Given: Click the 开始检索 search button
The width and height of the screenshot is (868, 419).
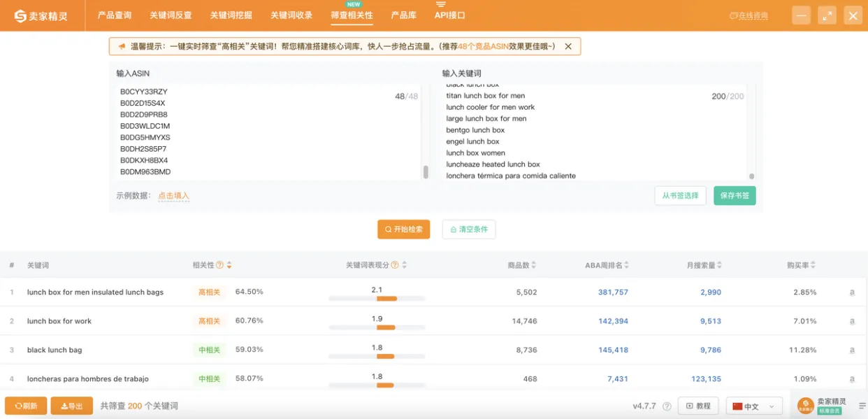Looking at the screenshot, I should click(403, 229).
